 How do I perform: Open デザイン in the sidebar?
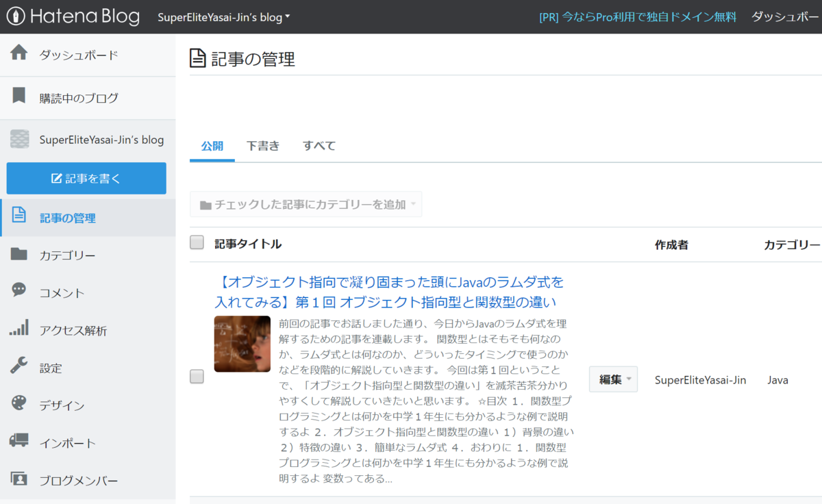click(88, 405)
